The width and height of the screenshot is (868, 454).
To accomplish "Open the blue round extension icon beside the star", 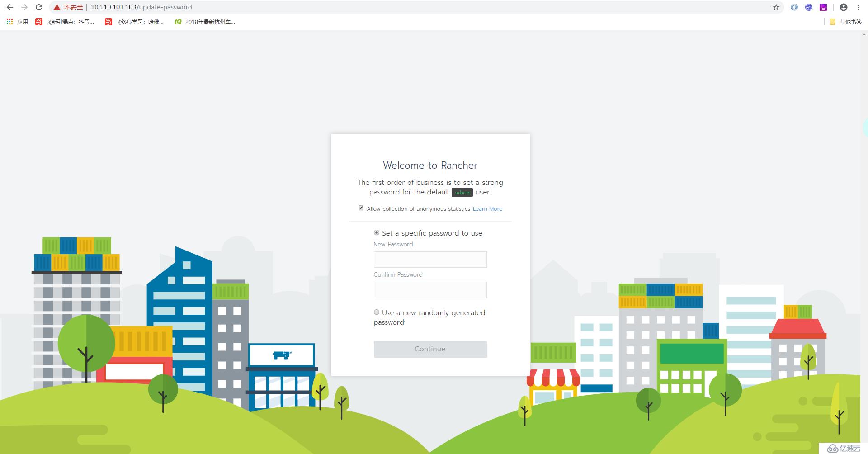I will click(x=794, y=7).
